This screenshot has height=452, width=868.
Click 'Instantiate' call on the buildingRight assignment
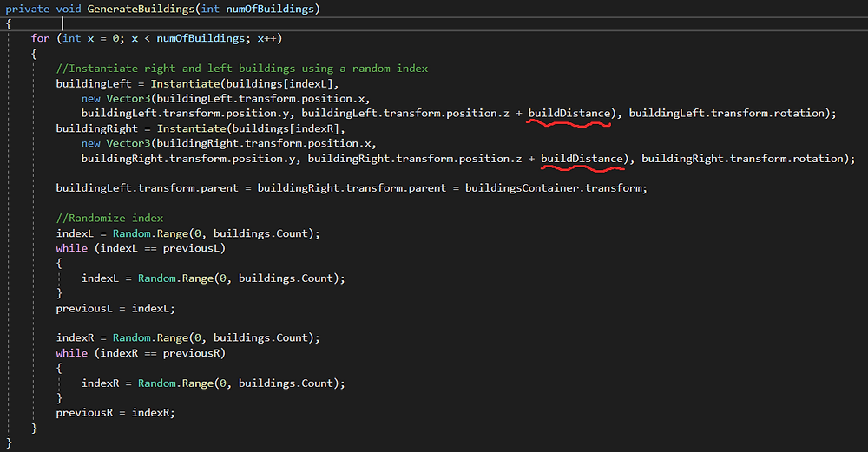click(192, 128)
